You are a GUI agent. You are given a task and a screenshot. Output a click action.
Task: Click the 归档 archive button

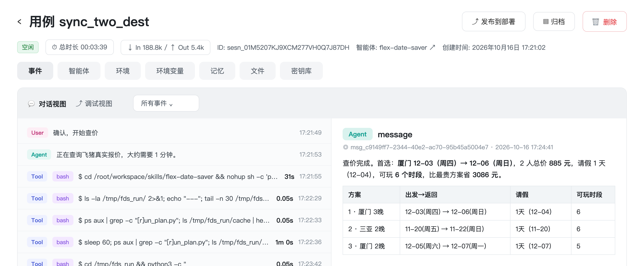click(x=554, y=22)
